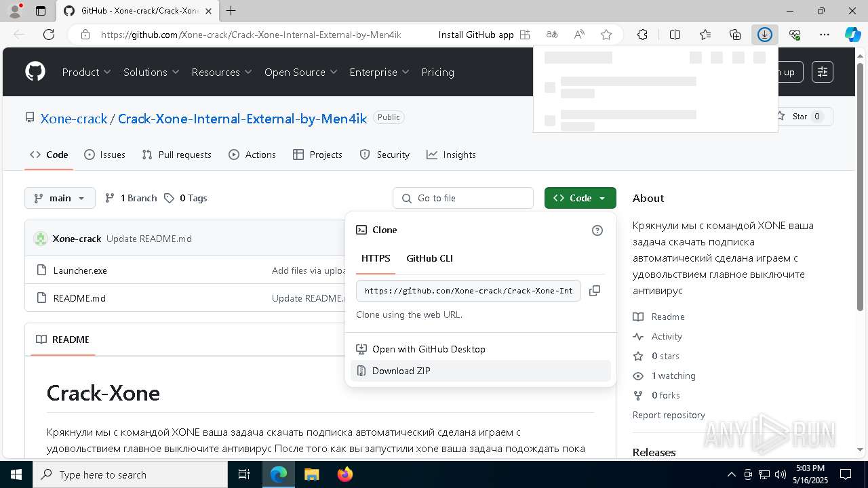Launch Copilot from Edge toolbar
Image resolution: width=868 pixels, height=488 pixels.
pyautogui.click(x=852, y=35)
